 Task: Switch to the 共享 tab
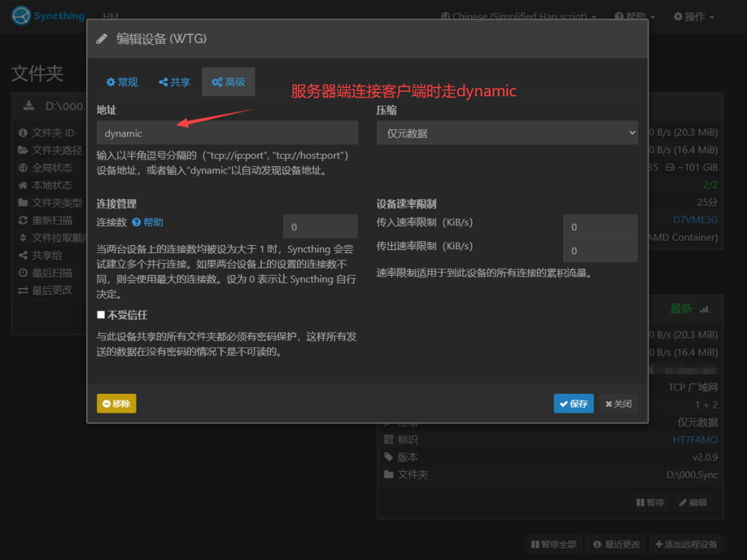(x=174, y=82)
